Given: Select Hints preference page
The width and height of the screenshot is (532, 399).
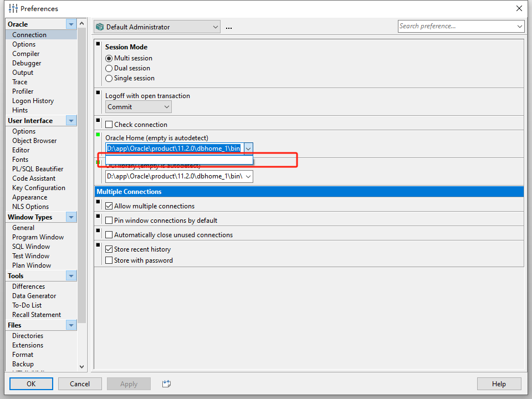Looking at the screenshot, I should pyautogui.click(x=20, y=110).
